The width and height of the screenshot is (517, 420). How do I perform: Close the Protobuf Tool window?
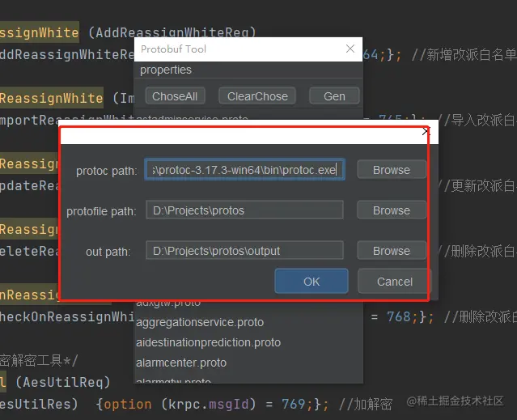(x=350, y=49)
